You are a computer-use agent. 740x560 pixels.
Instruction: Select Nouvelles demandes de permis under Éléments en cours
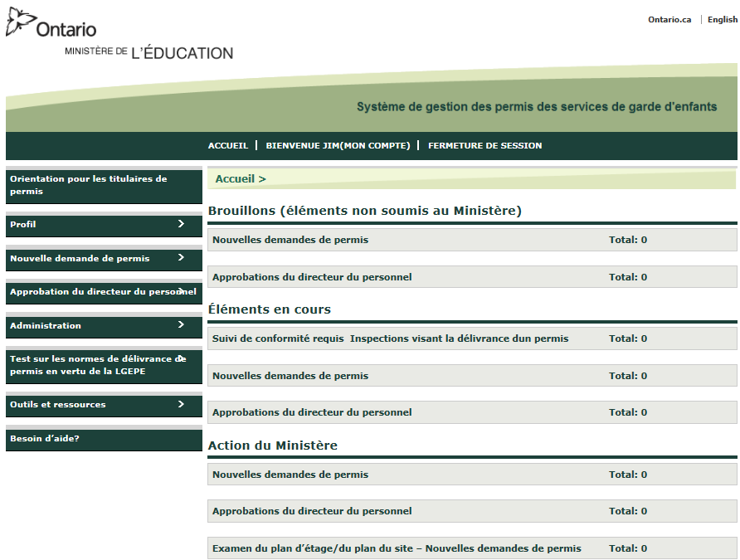pos(472,376)
